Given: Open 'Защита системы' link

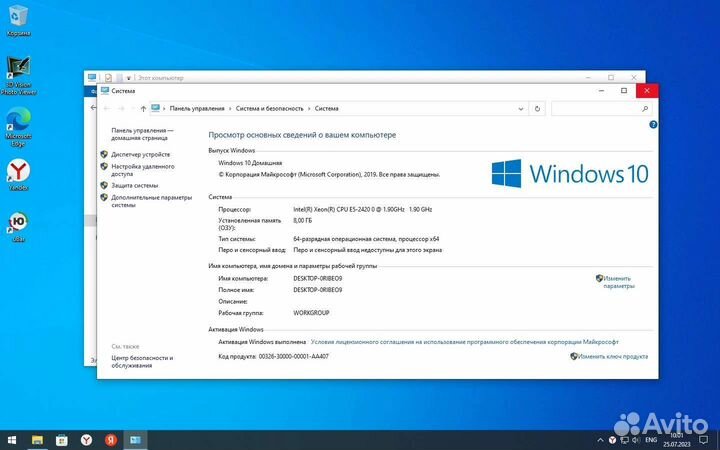Looking at the screenshot, I should (134, 185).
